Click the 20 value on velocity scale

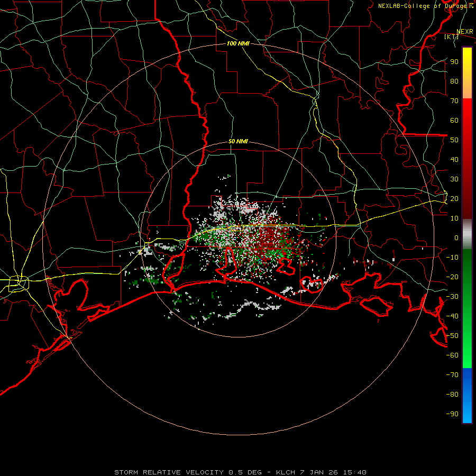(454, 198)
